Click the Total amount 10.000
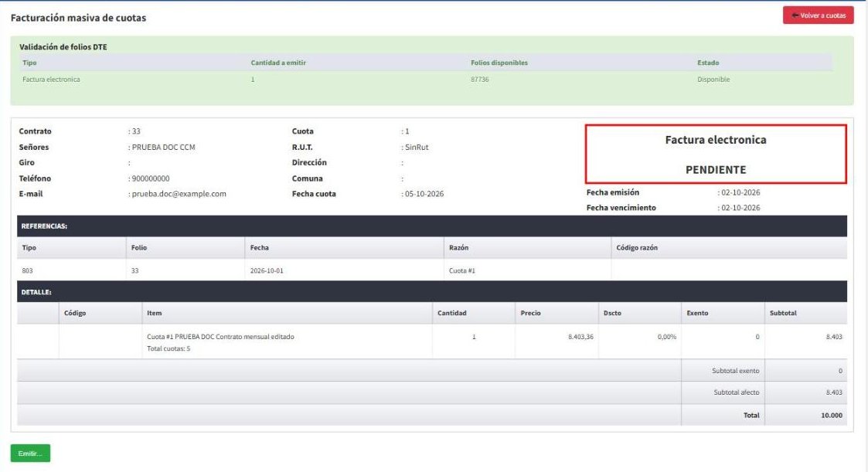868x472 pixels. click(831, 415)
